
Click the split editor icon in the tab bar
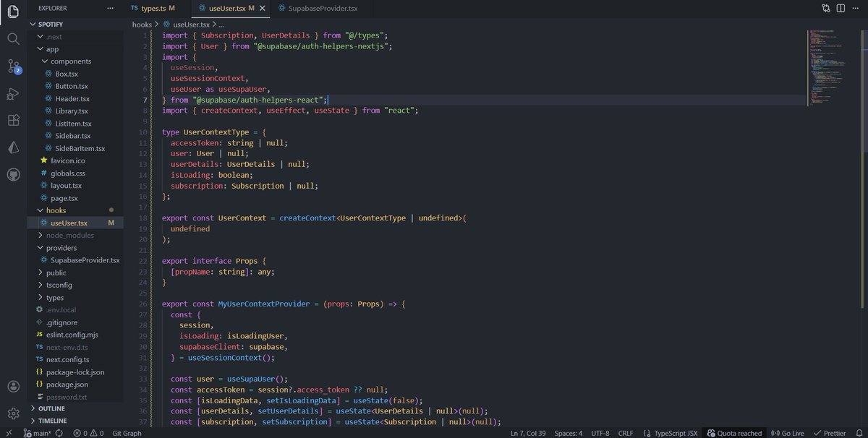point(841,7)
